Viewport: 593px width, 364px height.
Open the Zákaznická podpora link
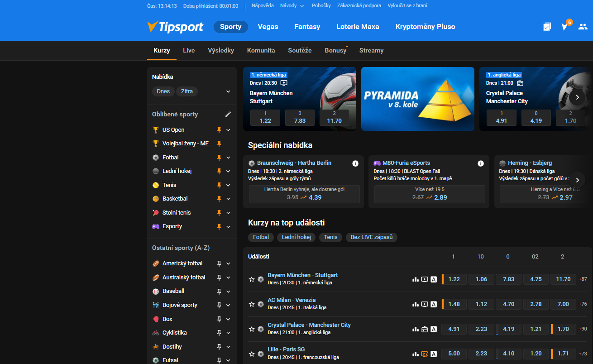(x=359, y=5)
